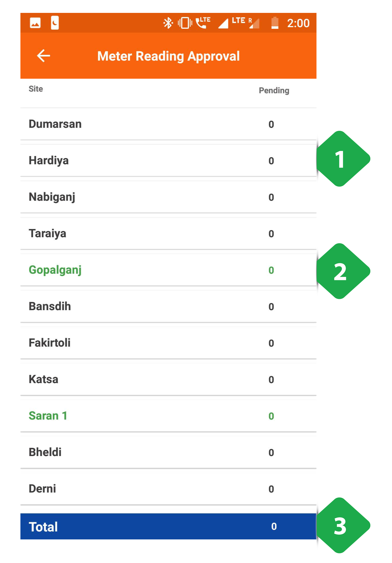
Task: Tap the Katsa site entry
Action: point(168,380)
